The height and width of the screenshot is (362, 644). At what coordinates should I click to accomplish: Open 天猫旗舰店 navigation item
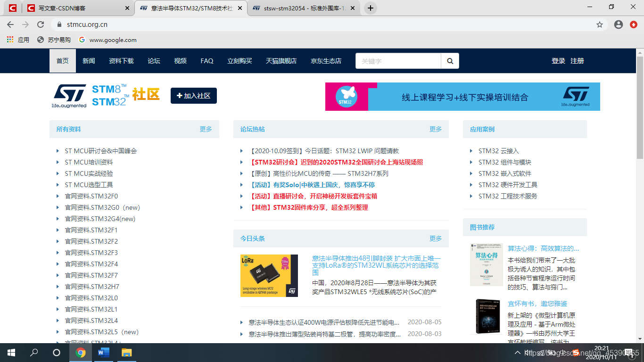(281, 61)
